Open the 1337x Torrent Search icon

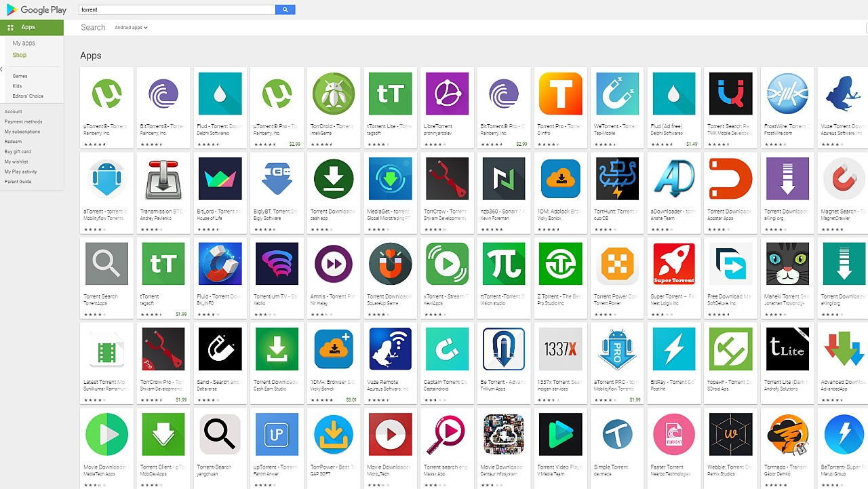(x=560, y=349)
